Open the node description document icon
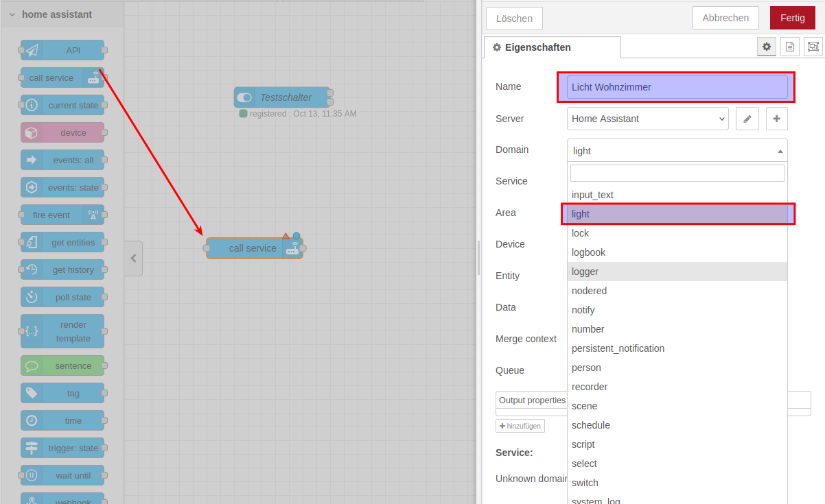This screenshot has width=825, height=504. click(790, 47)
